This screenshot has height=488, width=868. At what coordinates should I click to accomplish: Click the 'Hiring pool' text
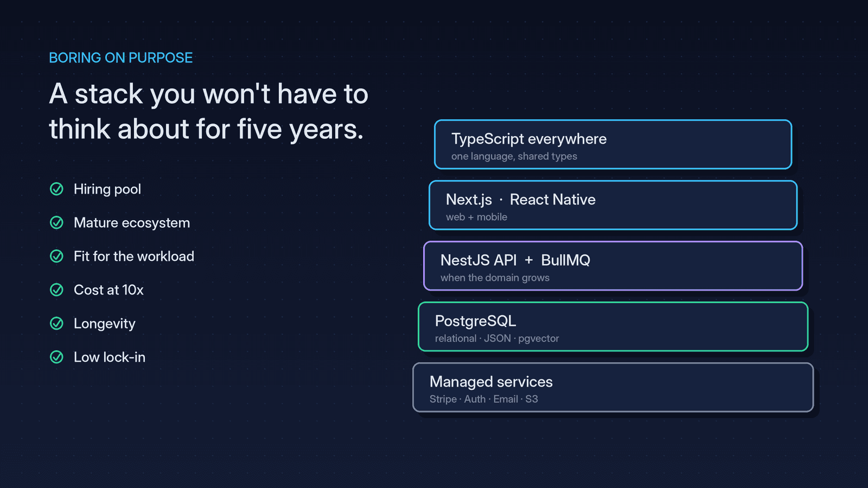pyautogui.click(x=107, y=189)
